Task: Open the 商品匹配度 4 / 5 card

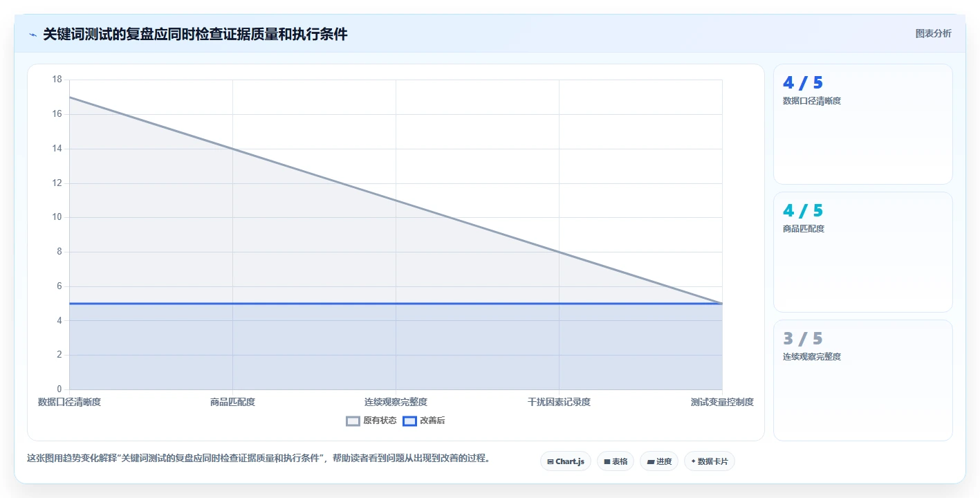Action: coord(862,252)
